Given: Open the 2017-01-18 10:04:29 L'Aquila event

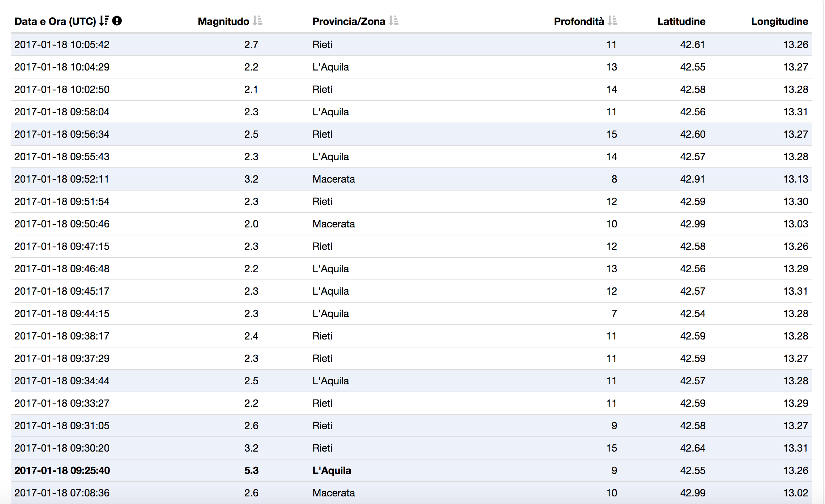Looking at the screenshot, I should tap(411, 67).
